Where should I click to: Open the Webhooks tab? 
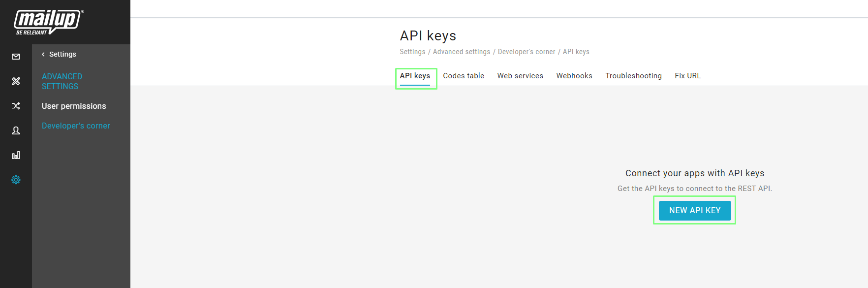(x=574, y=76)
